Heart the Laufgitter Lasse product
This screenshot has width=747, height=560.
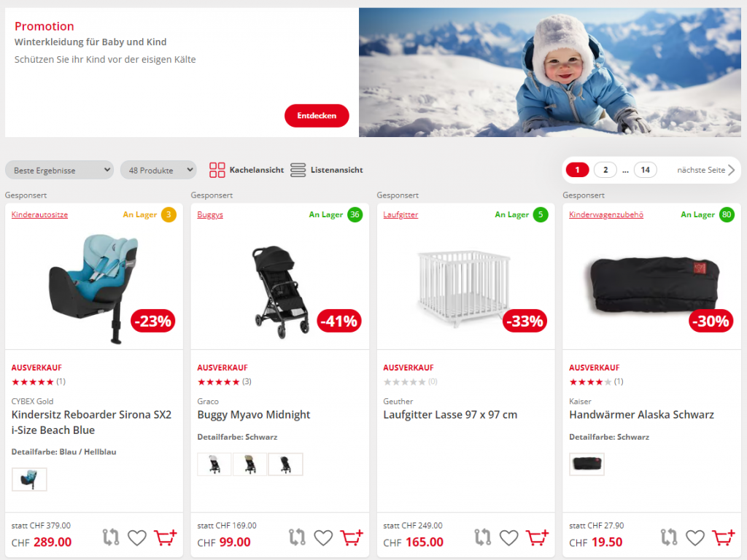point(508,537)
